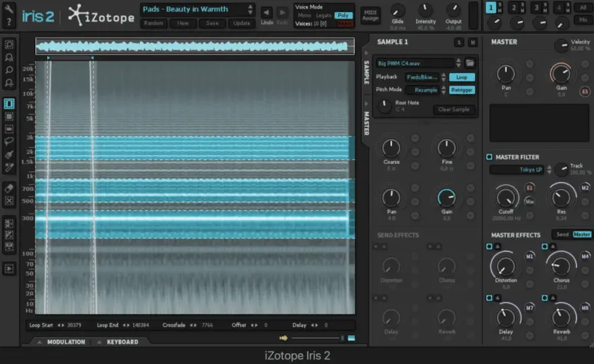The height and width of the screenshot is (364, 594).
Task: Toggle the Retrigger button
Action: pos(462,90)
